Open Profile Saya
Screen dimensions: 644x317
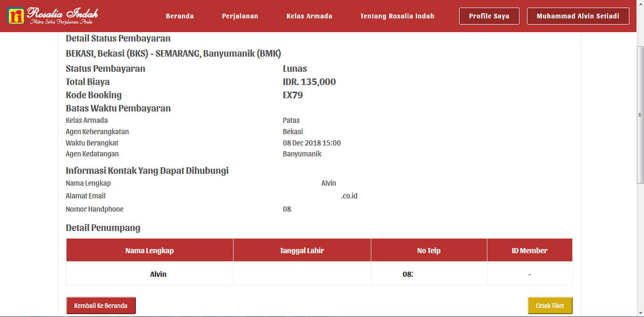pos(489,16)
